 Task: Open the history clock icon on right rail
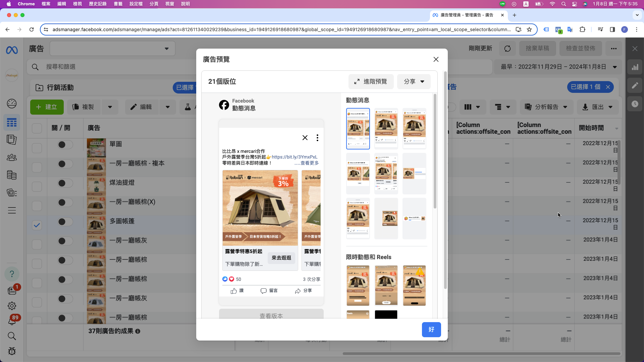[635, 104]
